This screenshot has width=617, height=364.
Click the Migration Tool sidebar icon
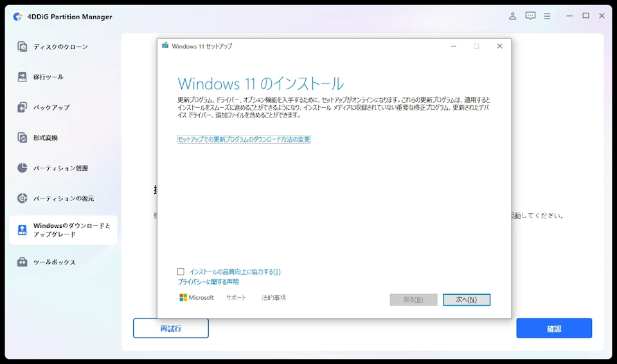point(22,76)
